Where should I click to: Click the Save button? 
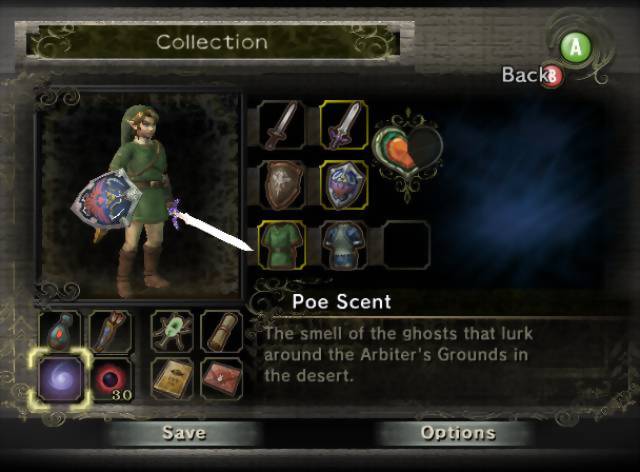coord(184,433)
